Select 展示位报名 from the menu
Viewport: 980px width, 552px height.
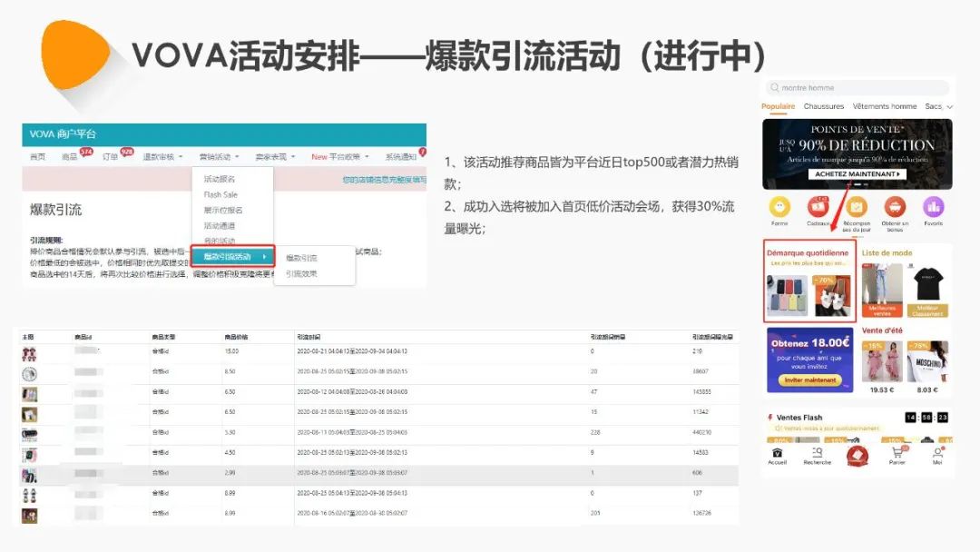(223, 210)
